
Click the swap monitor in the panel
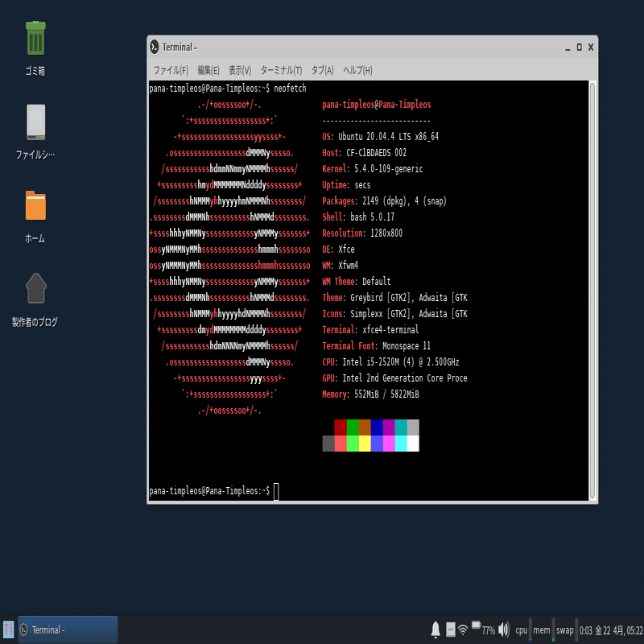click(567, 630)
